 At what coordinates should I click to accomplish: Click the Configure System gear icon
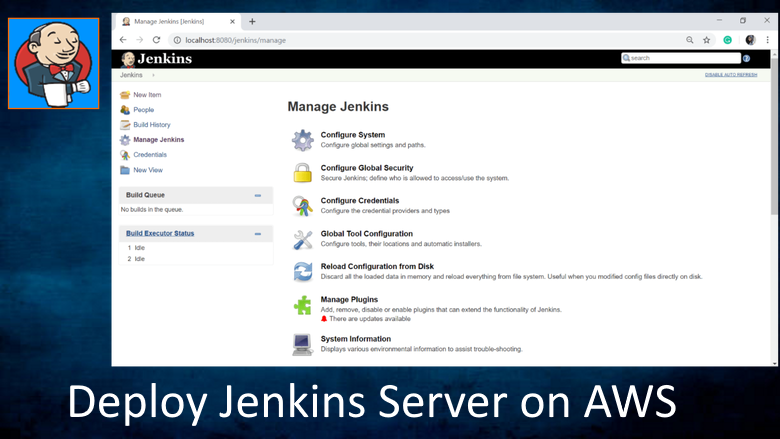[x=302, y=140]
